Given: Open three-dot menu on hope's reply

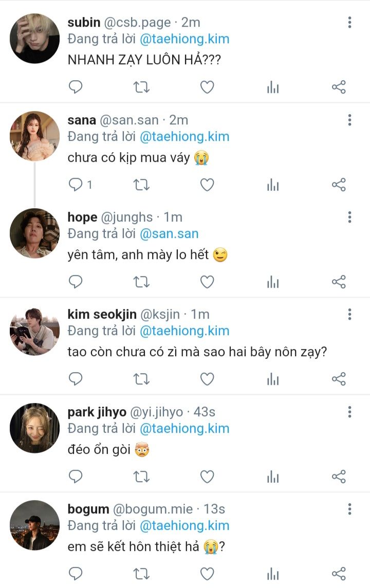Looking at the screenshot, I should (x=349, y=217).
